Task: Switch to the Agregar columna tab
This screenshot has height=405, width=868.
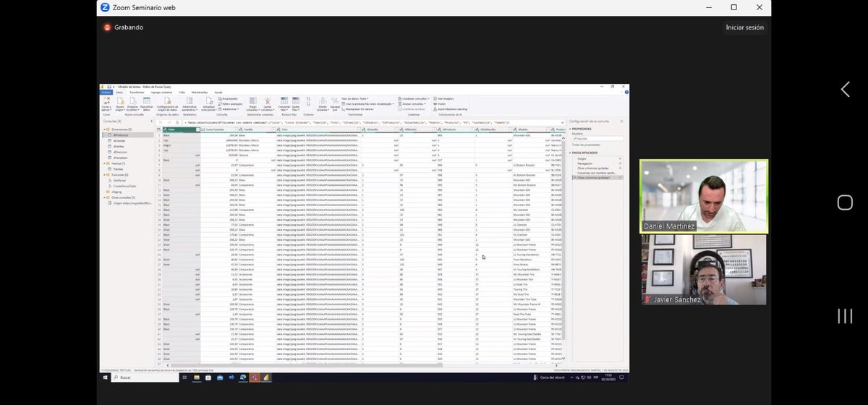Action: 161,93
